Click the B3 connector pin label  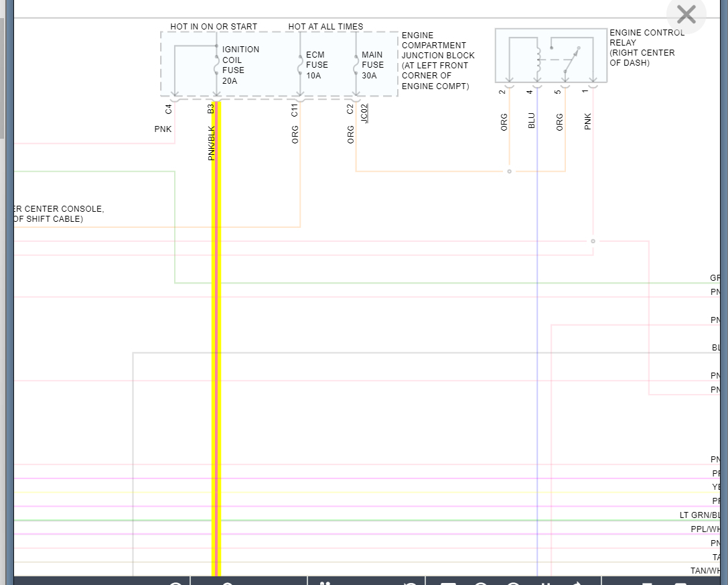211,109
